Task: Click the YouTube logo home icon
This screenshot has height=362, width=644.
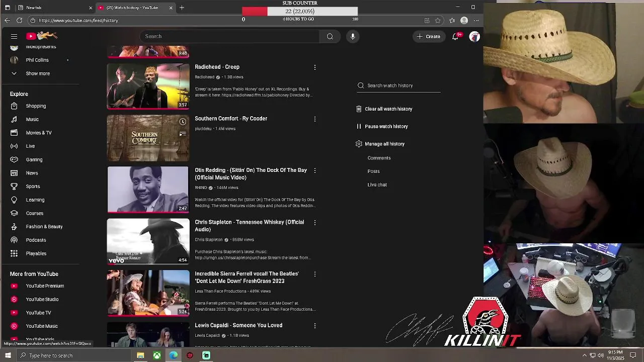Action: coord(42,36)
